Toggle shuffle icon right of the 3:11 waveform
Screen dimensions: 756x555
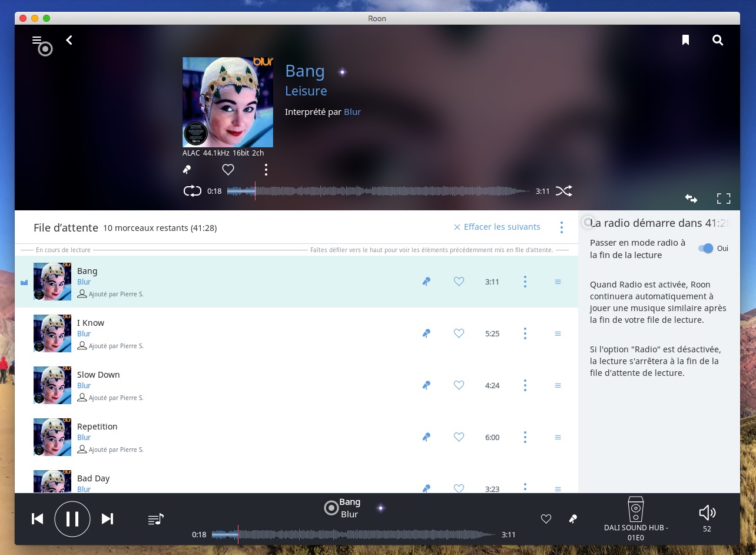(x=563, y=191)
